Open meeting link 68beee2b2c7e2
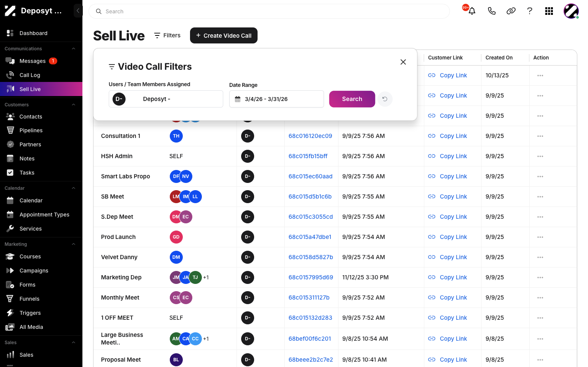The width and height of the screenshot is (588, 367). pyautogui.click(x=311, y=360)
